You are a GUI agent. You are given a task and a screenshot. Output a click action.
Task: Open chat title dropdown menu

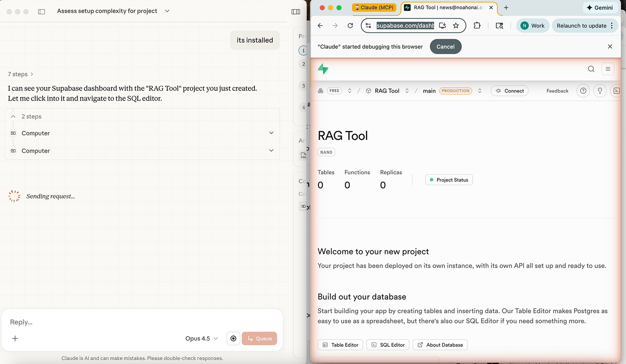(x=167, y=11)
